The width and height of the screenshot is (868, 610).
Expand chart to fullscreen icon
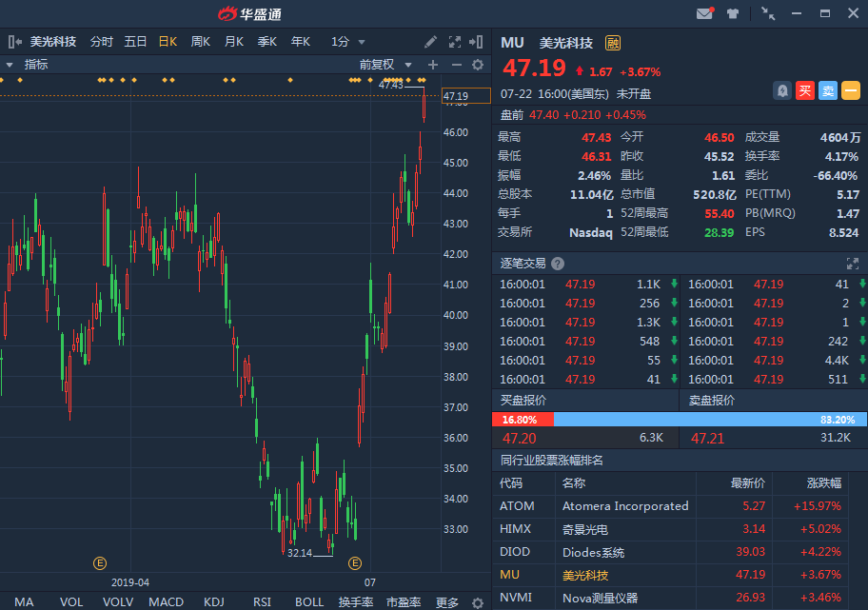pyautogui.click(x=455, y=42)
